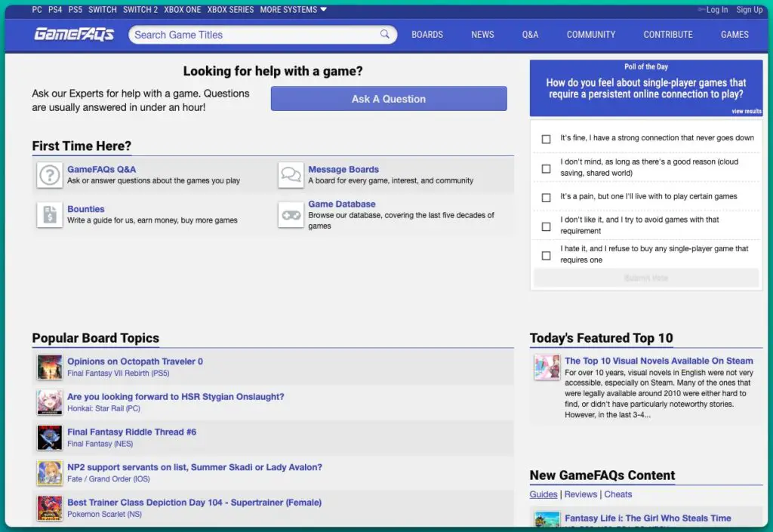Click the GameFAQs logo
Viewport: 773px width, 532px height.
coord(74,35)
